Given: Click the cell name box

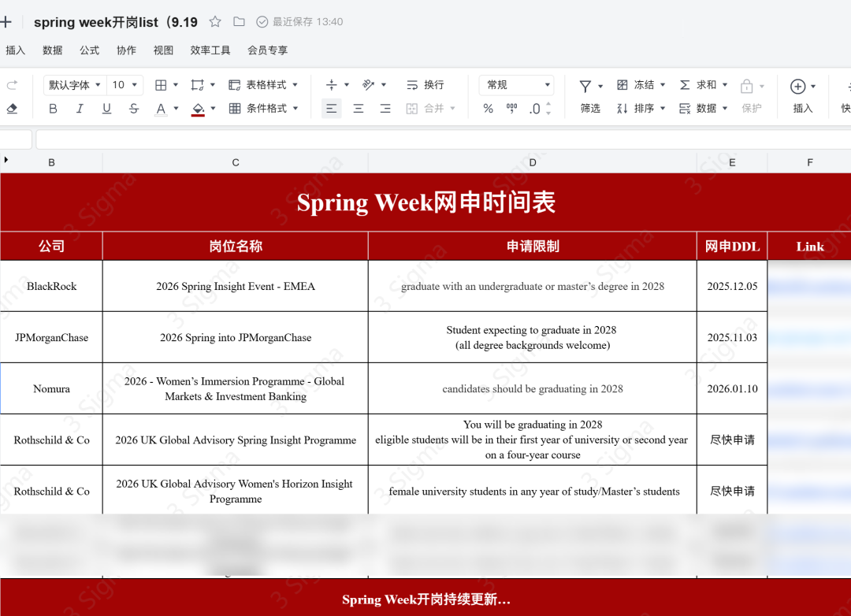Looking at the screenshot, I should 16,139.
